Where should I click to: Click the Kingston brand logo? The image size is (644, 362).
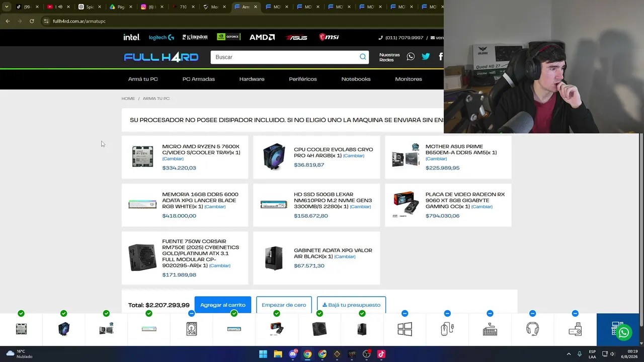(x=195, y=37)
